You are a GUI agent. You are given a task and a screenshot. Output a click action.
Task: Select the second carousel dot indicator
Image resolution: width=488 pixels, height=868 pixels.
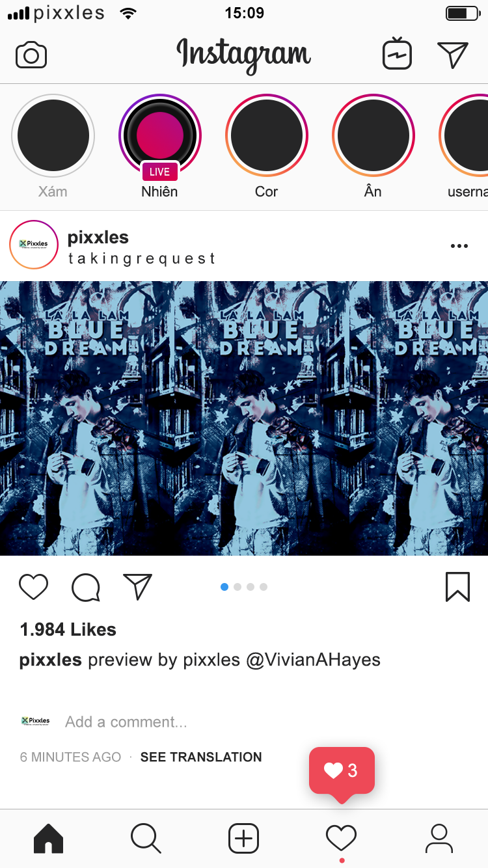point(237,587)
